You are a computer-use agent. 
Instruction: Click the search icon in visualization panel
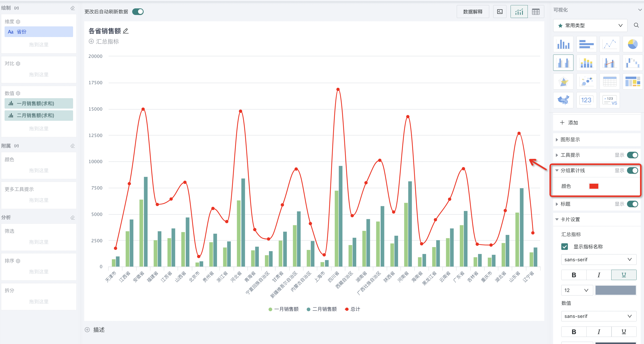pyautogui.click(x=636, y=25)
